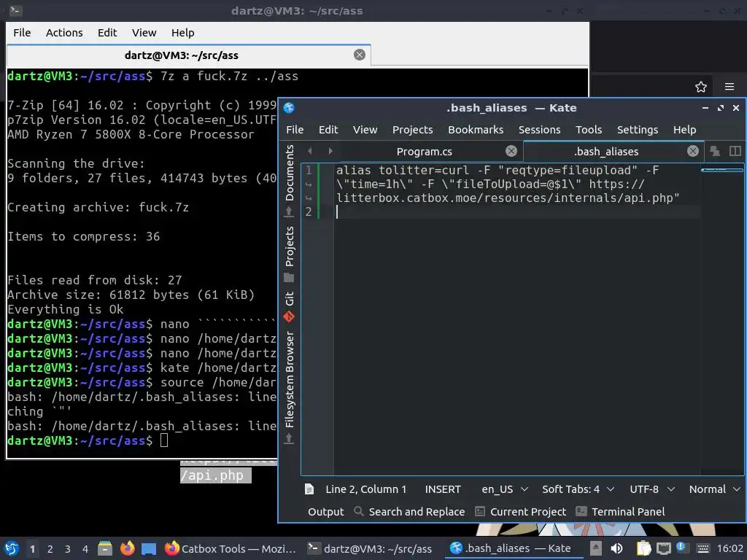The width and height of the screenshot is (747, 560).
Task: Open the Soft Tabs: 4 dropdown
Action: (578, 489)
